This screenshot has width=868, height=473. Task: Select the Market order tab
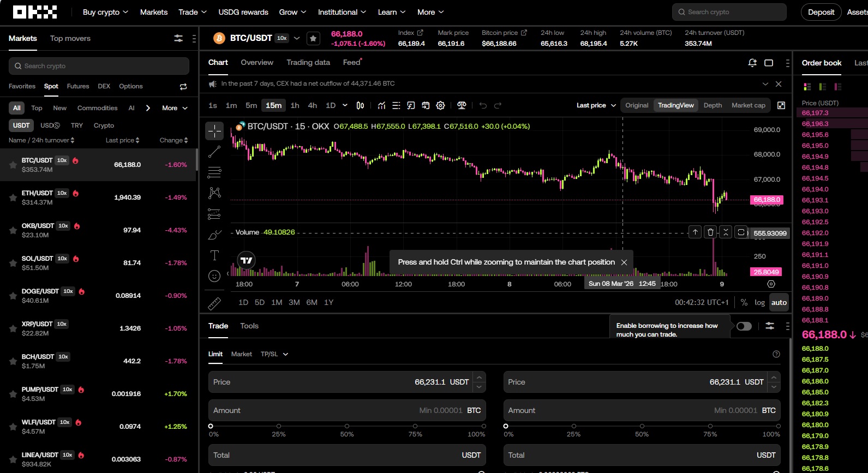pyautogui.click(x=241, y=354)
